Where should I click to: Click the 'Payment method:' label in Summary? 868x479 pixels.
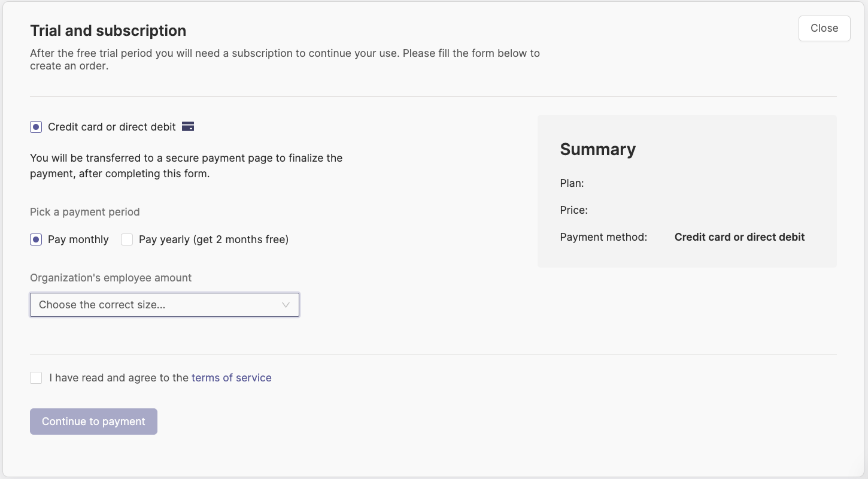603,237
